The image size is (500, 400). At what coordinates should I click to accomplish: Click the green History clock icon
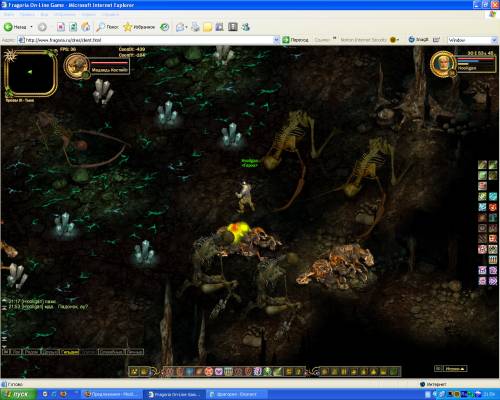click(165, 27)
